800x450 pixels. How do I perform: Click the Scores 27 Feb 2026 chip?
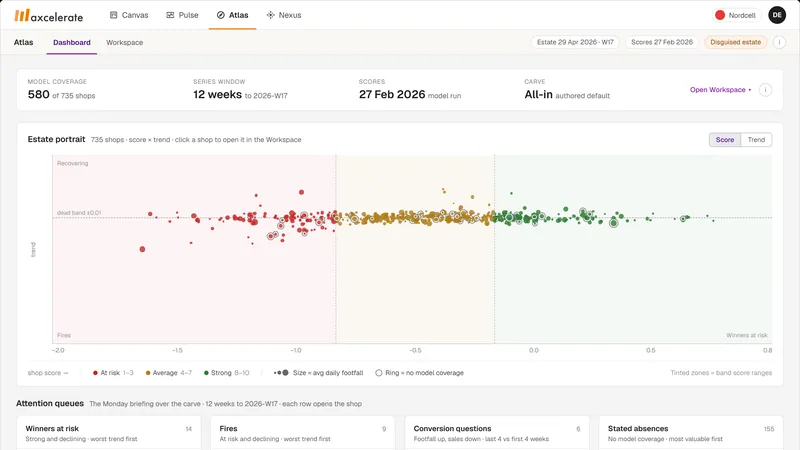tap(662, 42)
